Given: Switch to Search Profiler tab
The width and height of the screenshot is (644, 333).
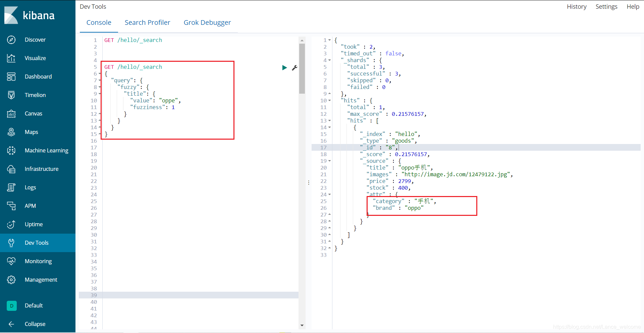Looking at the screenshot, I should click(x=147, y=22).
